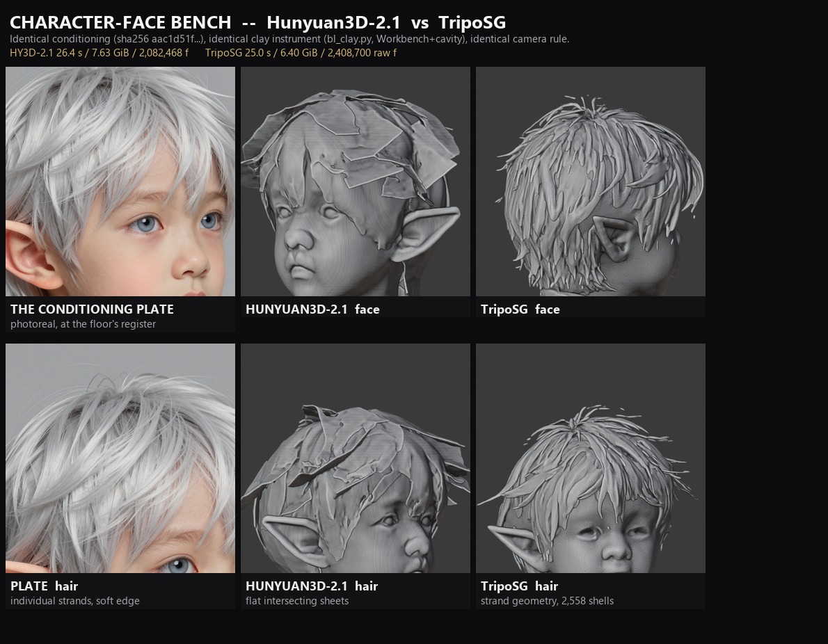Click the 'CHARACTER-FACE BENCH' title text
The height and width of the screenshot is (644, 828).
click(120, 23)
